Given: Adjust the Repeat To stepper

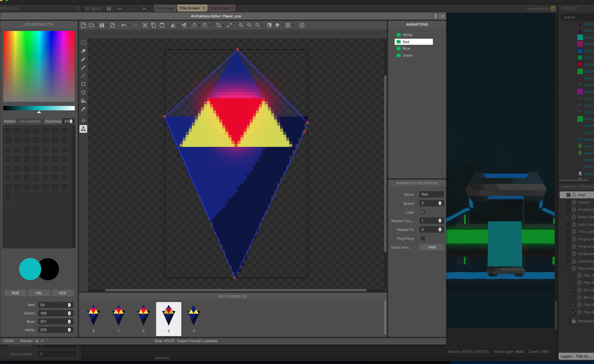Looking at the screenshot, I should click(x=440, y=230).
